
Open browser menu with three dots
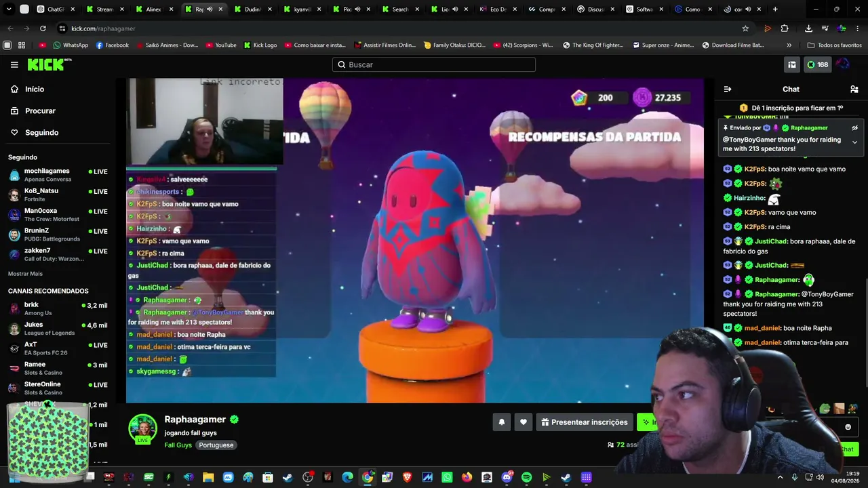tap(856, 28)
